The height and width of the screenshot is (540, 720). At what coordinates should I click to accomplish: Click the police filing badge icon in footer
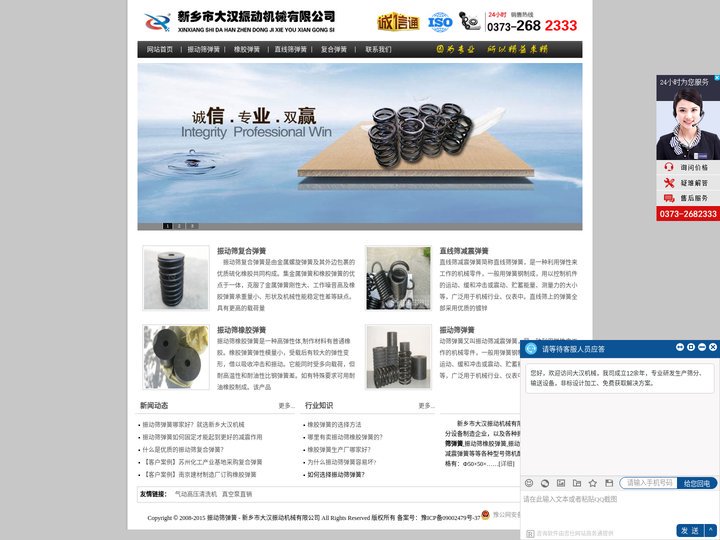[x=485, y=515]
